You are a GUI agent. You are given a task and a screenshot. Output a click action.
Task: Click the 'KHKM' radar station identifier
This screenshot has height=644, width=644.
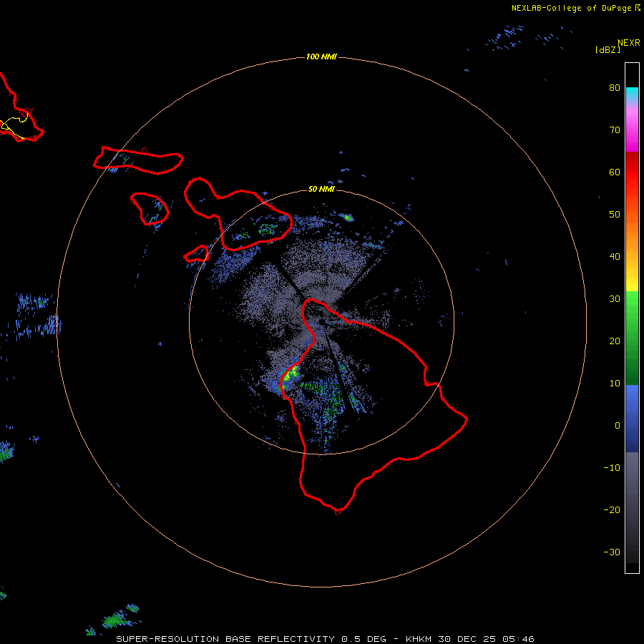pyautogui.click(x=419, y=639)
